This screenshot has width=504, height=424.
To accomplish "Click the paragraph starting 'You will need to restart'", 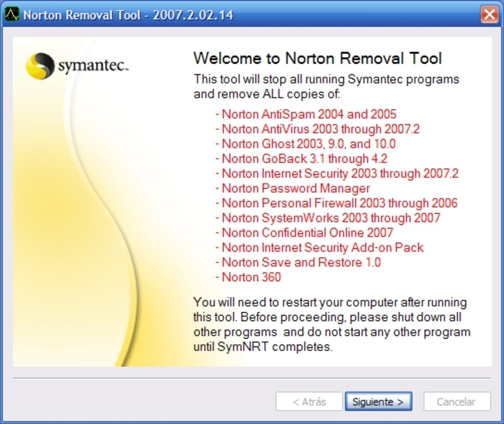I will 332,324.
